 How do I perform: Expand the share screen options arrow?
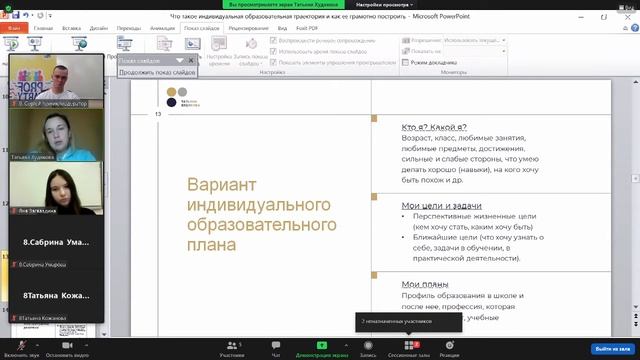[346, 345]
